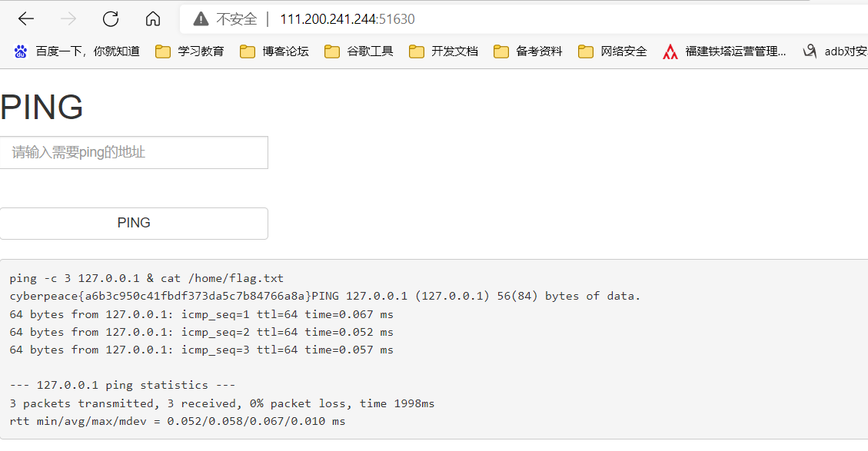Click the 网络安全 folder icon
The height and width of the screenshot is (451, 868).
586,52
